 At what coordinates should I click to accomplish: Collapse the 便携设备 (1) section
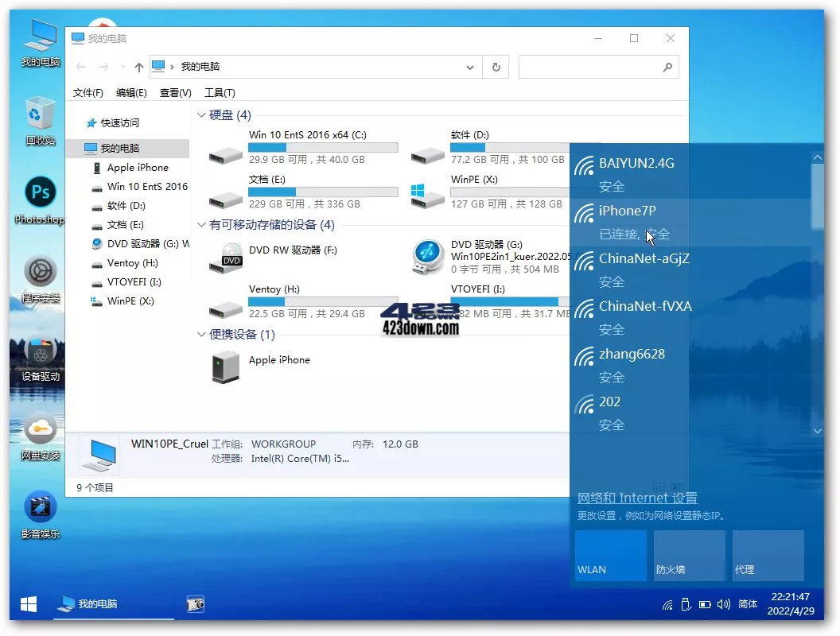[x=202, y=334]
